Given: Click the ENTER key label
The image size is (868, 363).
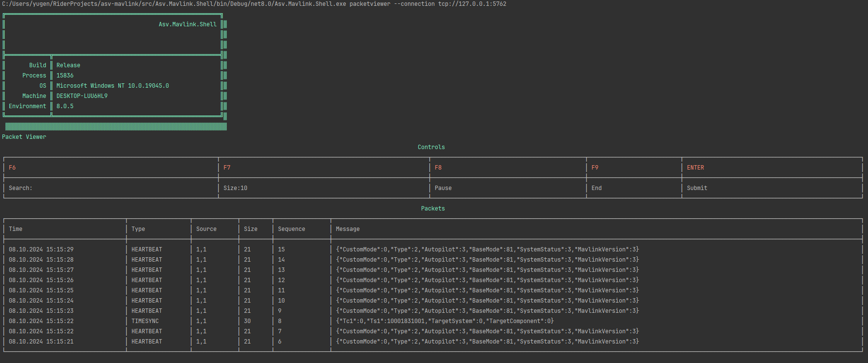Looking at the screenshot, I should [695, 168].
